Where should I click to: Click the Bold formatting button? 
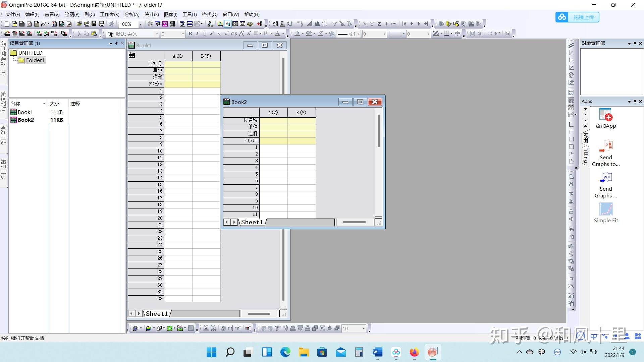click(190, 34)
